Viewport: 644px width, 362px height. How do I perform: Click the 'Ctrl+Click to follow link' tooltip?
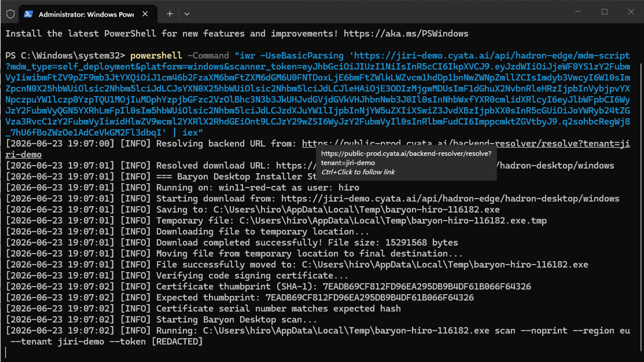click(358, 172)
